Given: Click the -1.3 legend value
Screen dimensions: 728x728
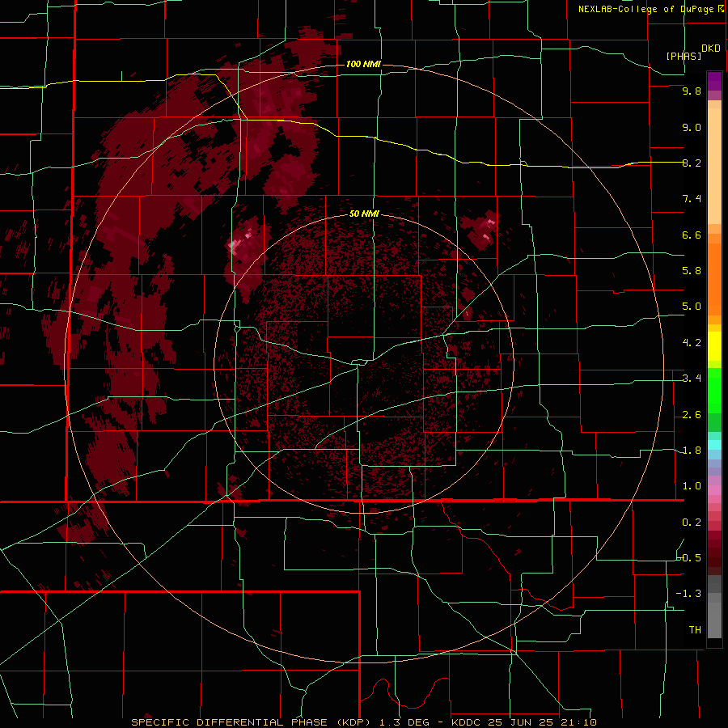Looking at the screenshot, I should [x=688, y=594].
